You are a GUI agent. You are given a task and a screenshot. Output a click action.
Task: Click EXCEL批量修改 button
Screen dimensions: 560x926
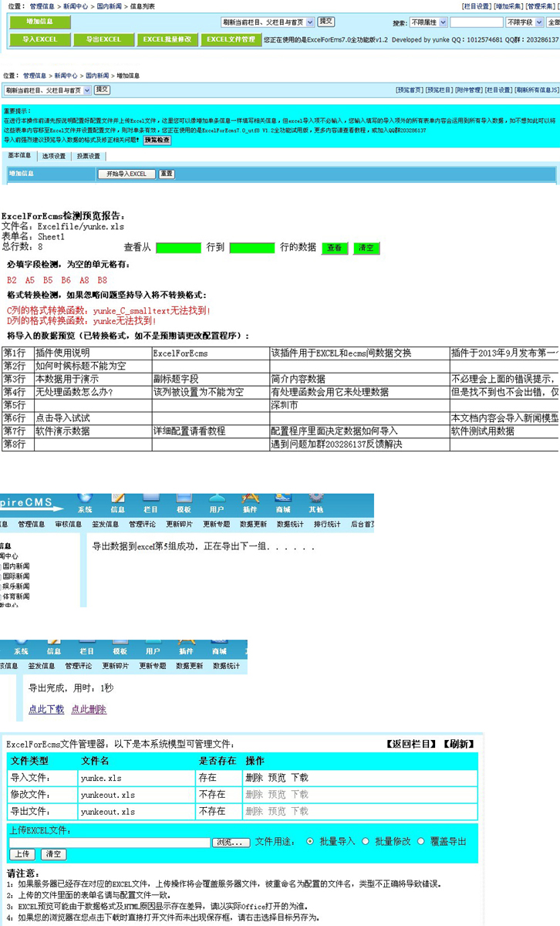167,39
